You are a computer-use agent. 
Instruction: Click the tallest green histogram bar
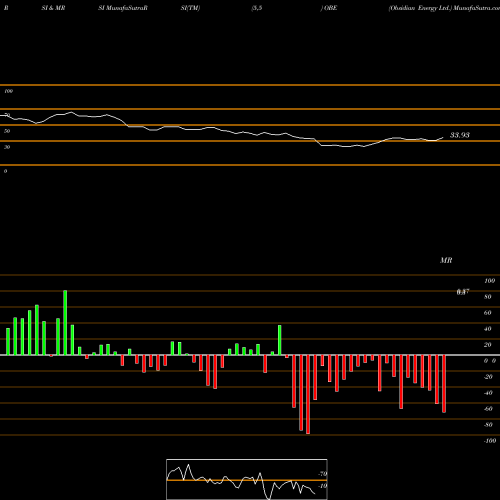(x=65, y=323)
